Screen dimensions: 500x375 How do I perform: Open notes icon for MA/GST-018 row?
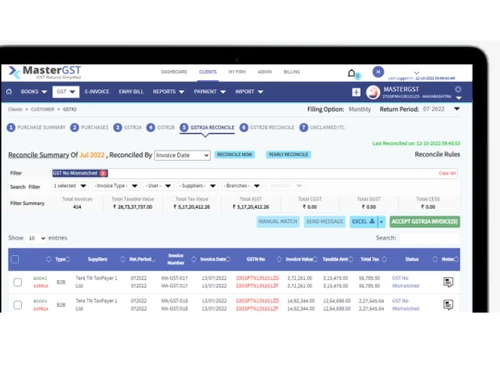click(448, 305)
